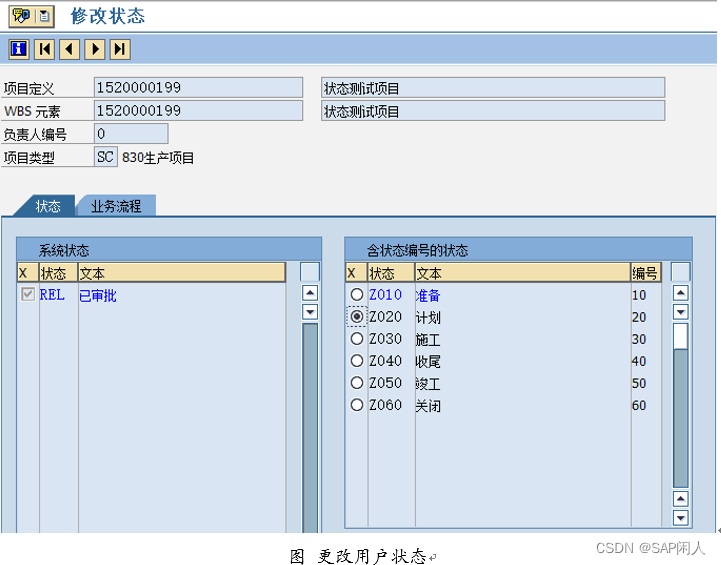The width and height of the screenshot is (721, 565).
Task: Select the Z060 关闭 status radio button
Action: click(x=357, y=405)
